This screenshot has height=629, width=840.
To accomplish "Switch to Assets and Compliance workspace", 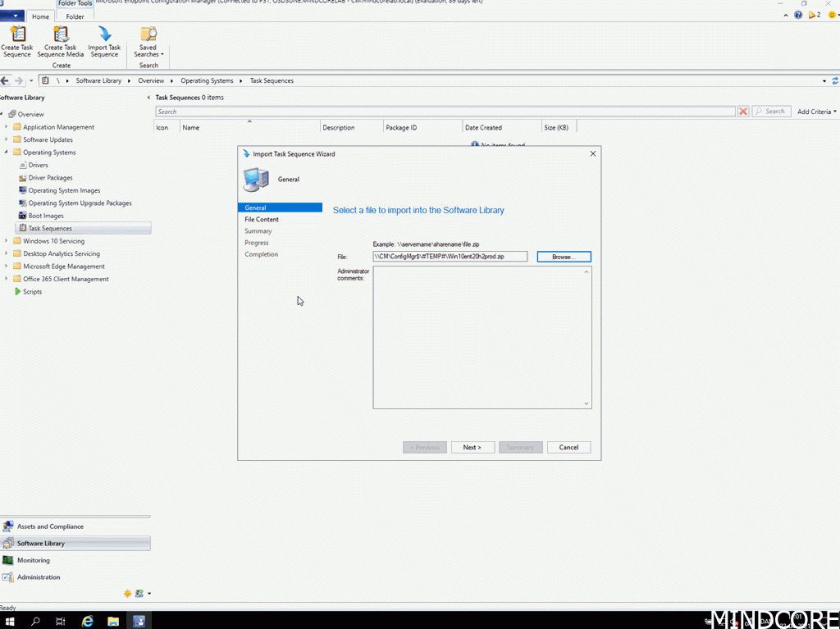I will 50,526.
